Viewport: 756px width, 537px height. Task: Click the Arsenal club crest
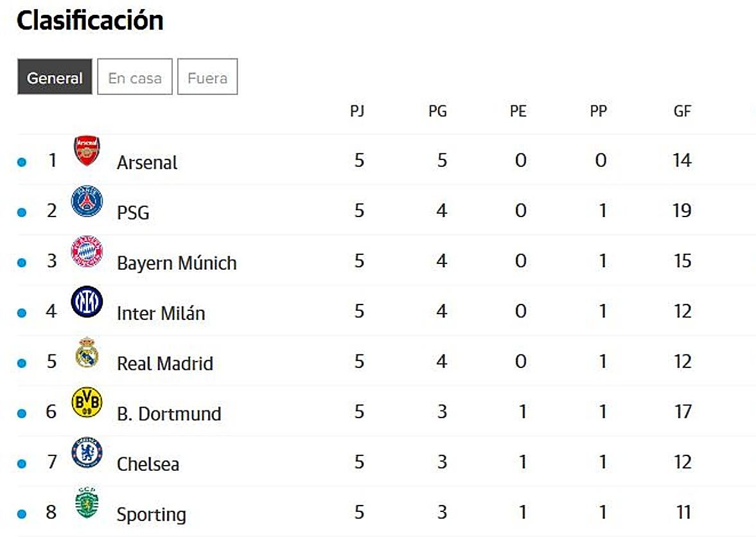(x=87, y=150)
